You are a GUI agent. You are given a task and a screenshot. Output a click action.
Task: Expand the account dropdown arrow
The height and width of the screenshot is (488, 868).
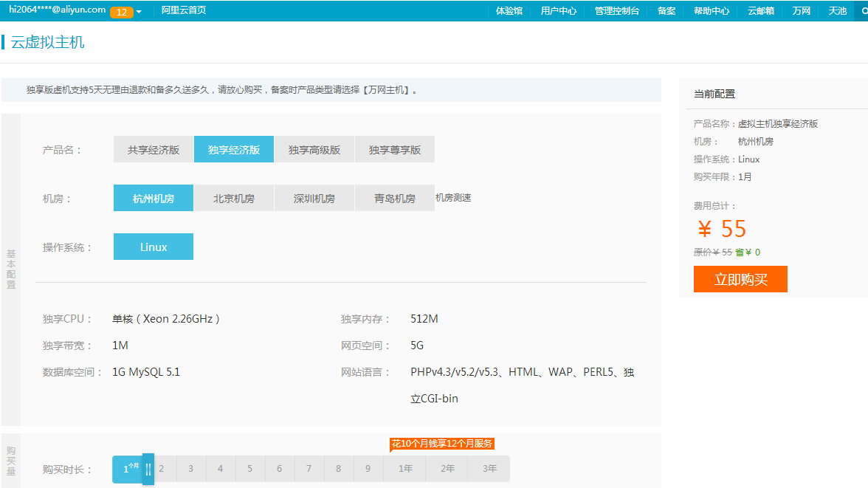point(139,12)
